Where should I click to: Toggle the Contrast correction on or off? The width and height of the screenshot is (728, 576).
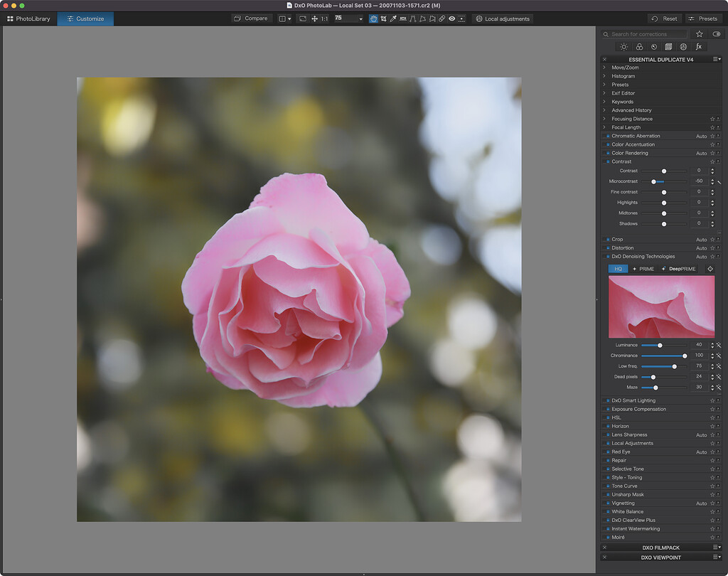pyautogui.click(x=606, y=161)
